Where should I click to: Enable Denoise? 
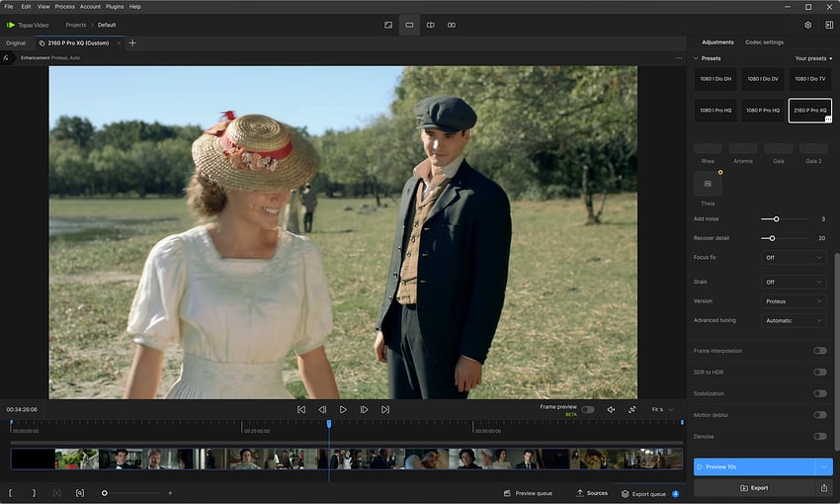click(819, 436)
